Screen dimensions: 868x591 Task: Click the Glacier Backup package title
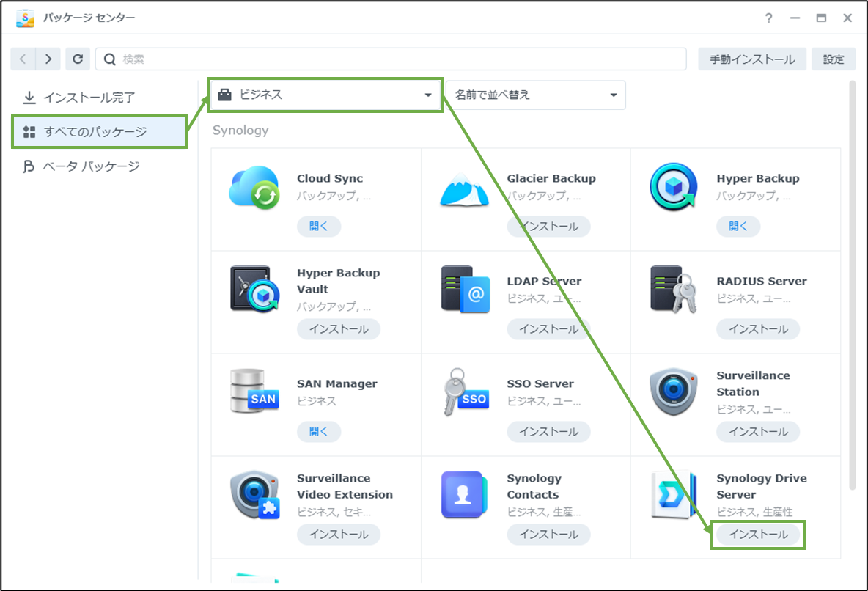[x=551, y=178]
